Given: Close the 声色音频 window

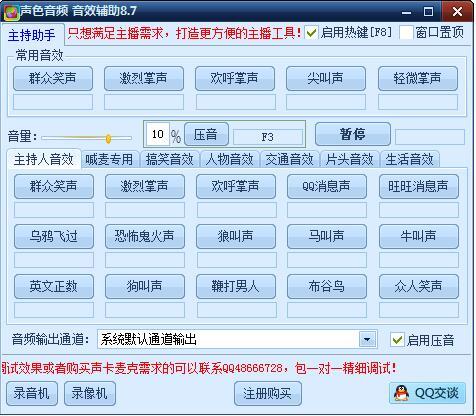Looking at the screenshot, I should pos(457,12).
